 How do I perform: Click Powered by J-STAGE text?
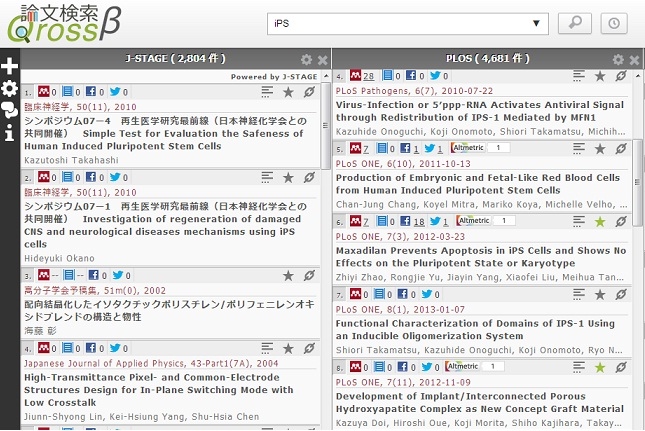(x=274, y=76)
